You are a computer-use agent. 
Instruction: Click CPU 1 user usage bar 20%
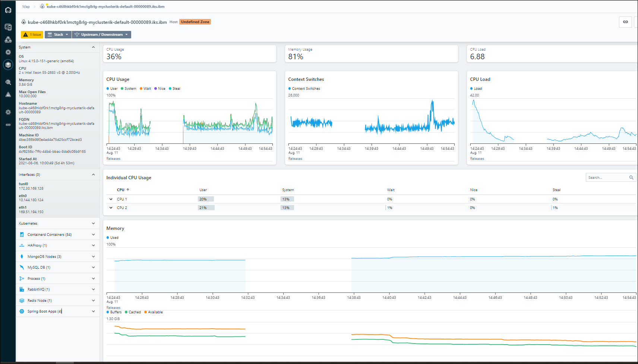click(x=206, y=199)
